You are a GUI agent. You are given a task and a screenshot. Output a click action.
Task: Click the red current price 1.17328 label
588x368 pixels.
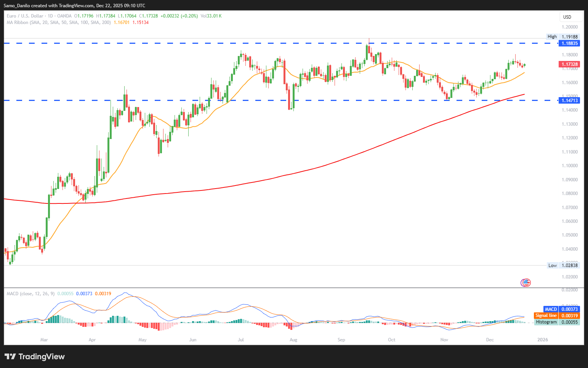(569, 64)
